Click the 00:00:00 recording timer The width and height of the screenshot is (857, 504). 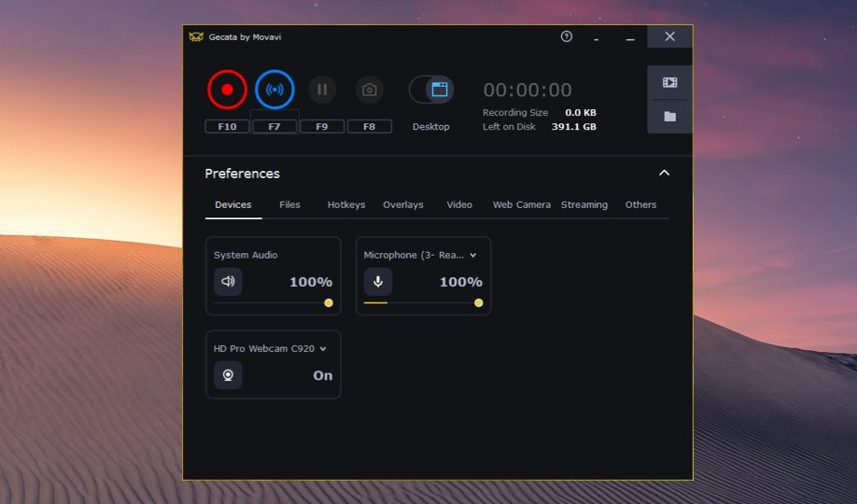tap(527, 90)
